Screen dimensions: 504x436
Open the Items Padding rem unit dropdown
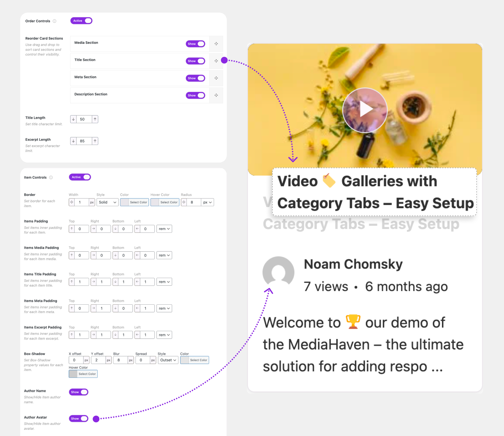(x=164, y=229)
